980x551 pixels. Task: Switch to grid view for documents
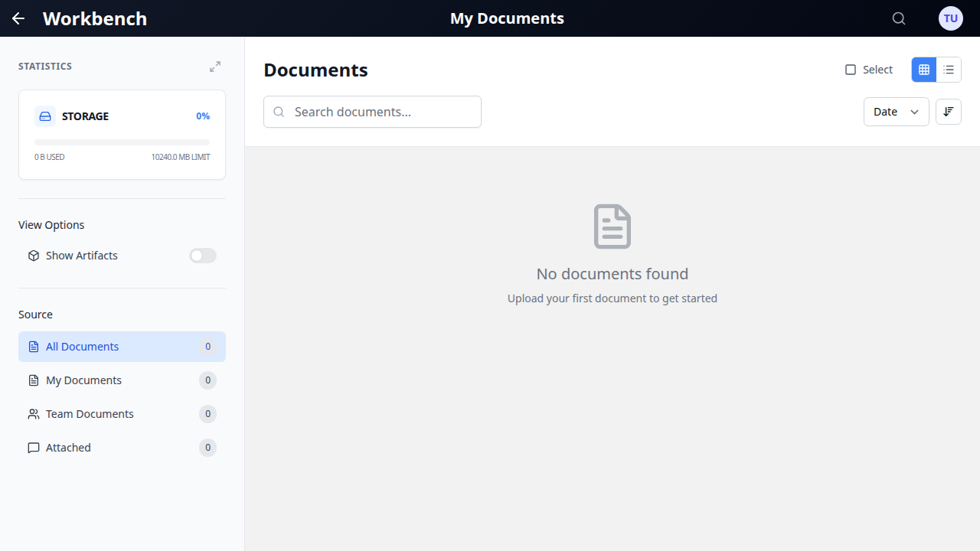point(923,70)
